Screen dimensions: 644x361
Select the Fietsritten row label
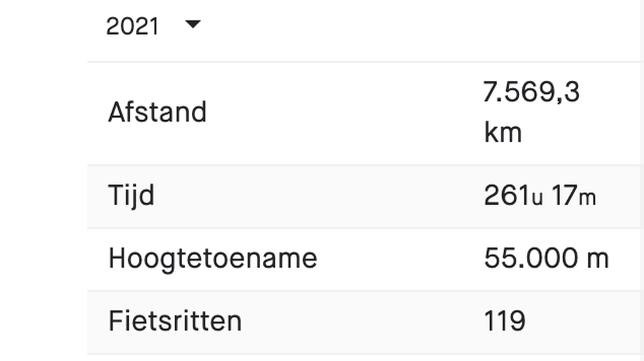tap(175, 321)
